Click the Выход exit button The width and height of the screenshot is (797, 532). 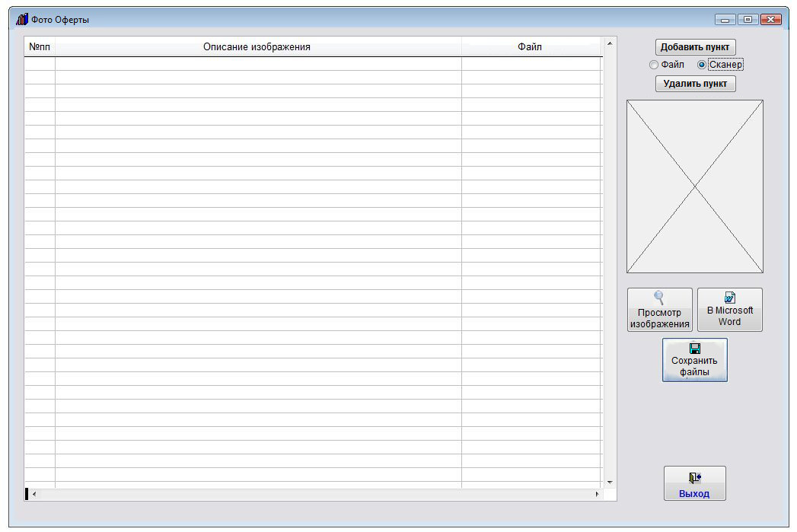pos(694,483)
